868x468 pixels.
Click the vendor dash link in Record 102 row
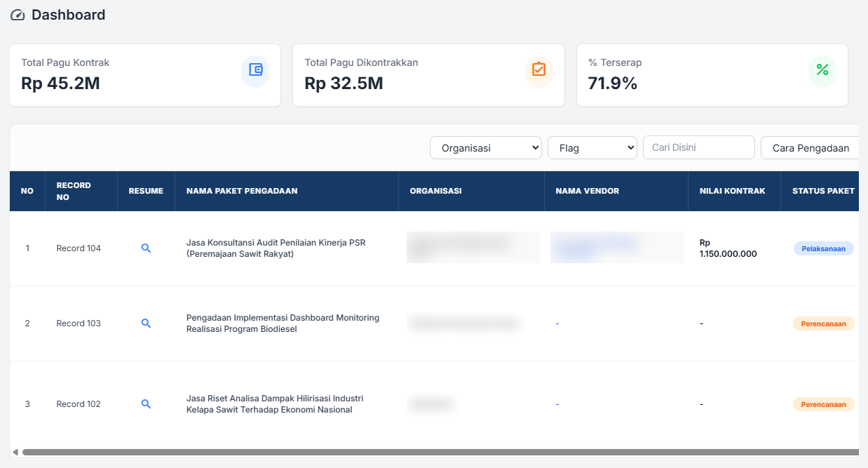tap(557, 404)
